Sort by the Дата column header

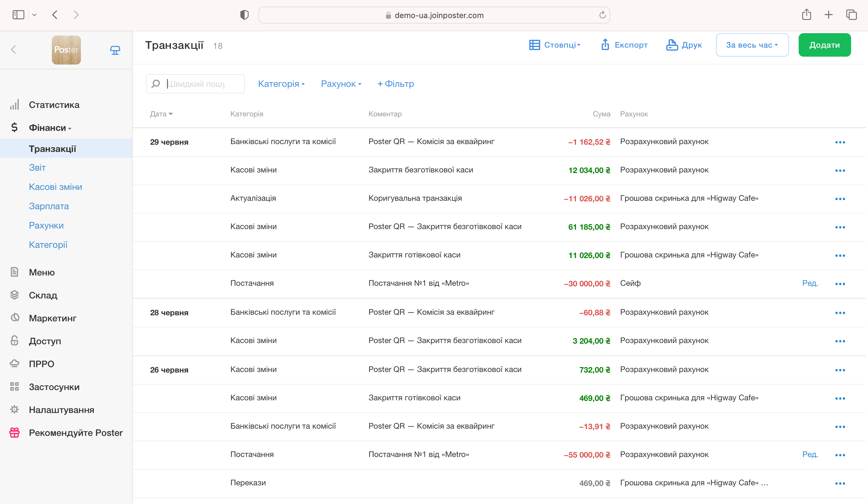(x=161, y=114)
